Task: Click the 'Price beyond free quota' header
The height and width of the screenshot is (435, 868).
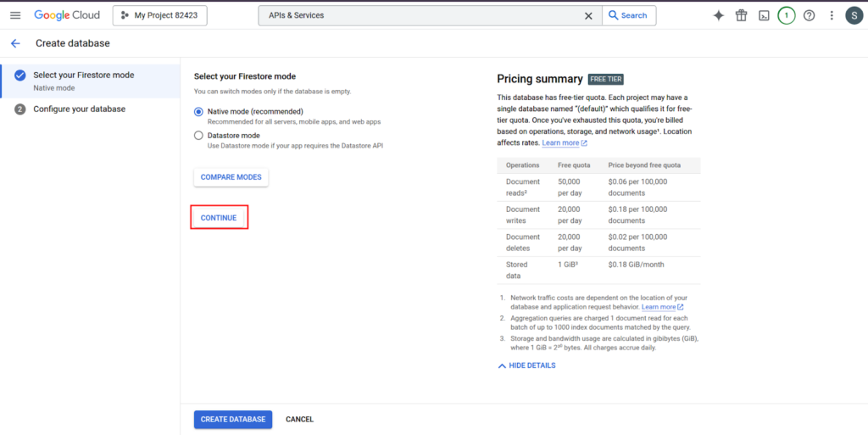Action: (x=644, y=165)
